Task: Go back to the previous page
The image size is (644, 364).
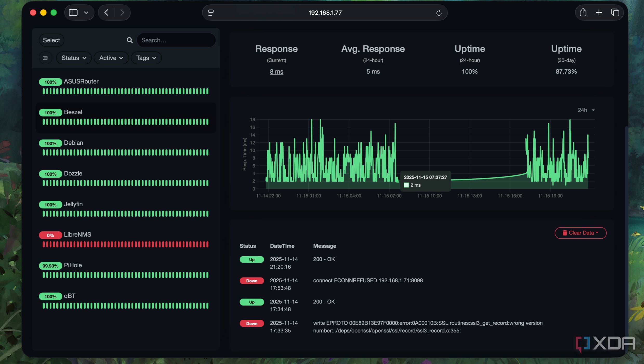Action: 106,12
